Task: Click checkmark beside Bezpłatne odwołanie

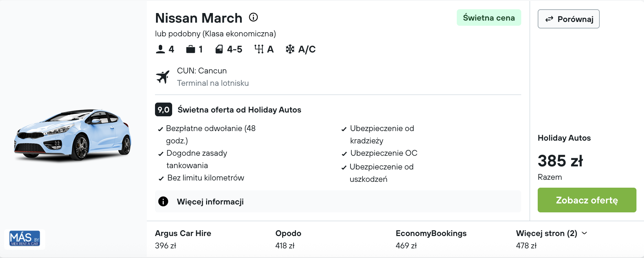Action: (160, 129)
